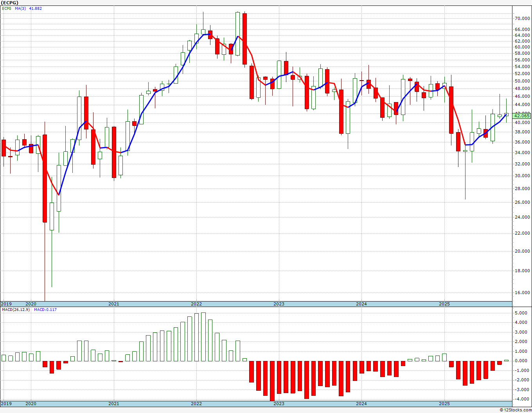Click the 46.000 price axis label

click(x=522, y=96)
